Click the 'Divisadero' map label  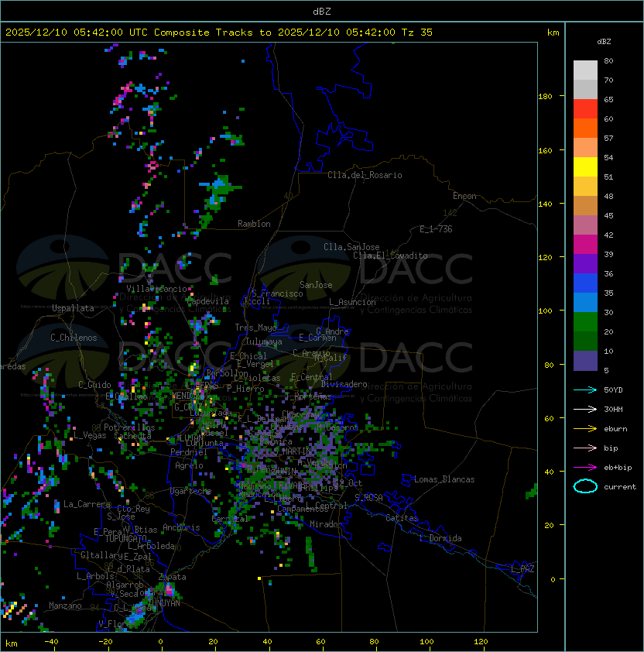coord(344,384)
